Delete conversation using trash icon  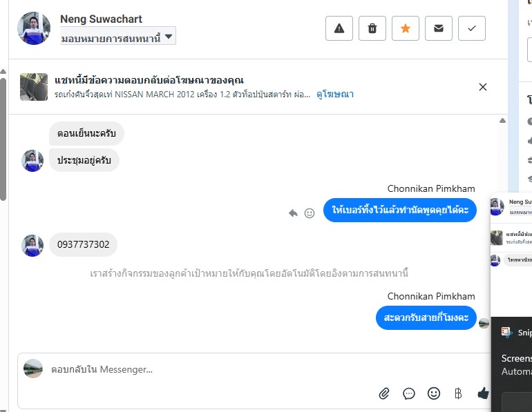click(372, 28)
